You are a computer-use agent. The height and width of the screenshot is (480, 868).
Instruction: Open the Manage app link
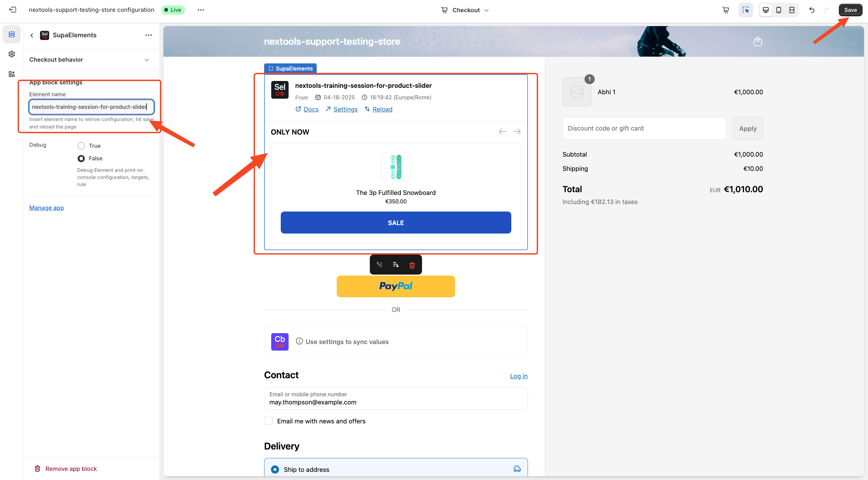(46, 208)
